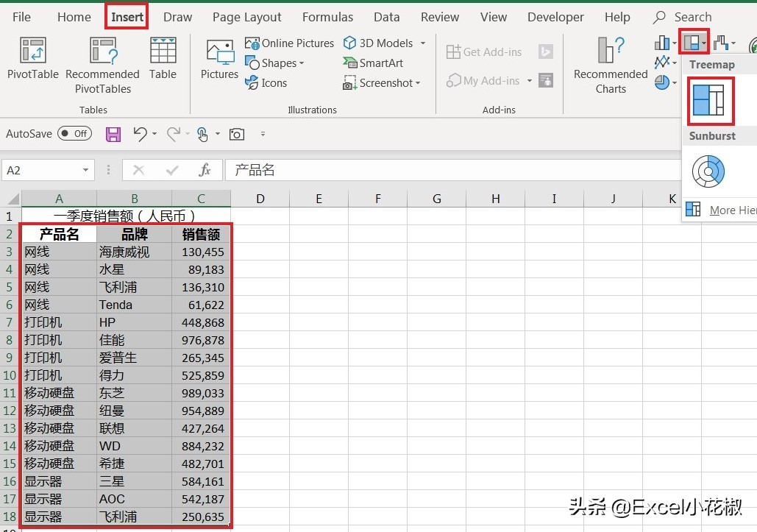Click the Save floppy disk icon

[113, 134]
